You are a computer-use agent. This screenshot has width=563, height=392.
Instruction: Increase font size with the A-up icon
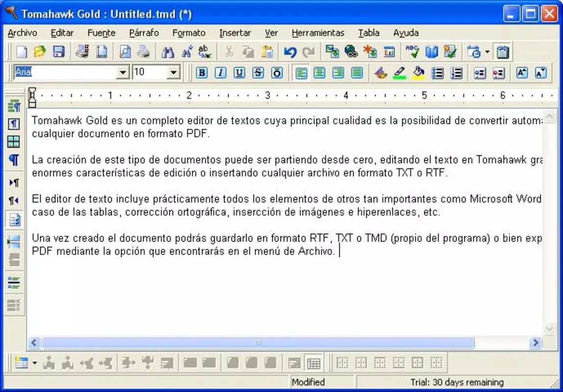click(522, 73)
